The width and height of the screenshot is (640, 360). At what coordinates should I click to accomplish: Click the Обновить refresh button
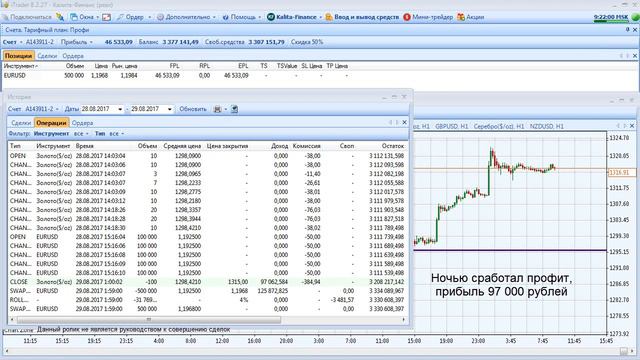[193, 109]
